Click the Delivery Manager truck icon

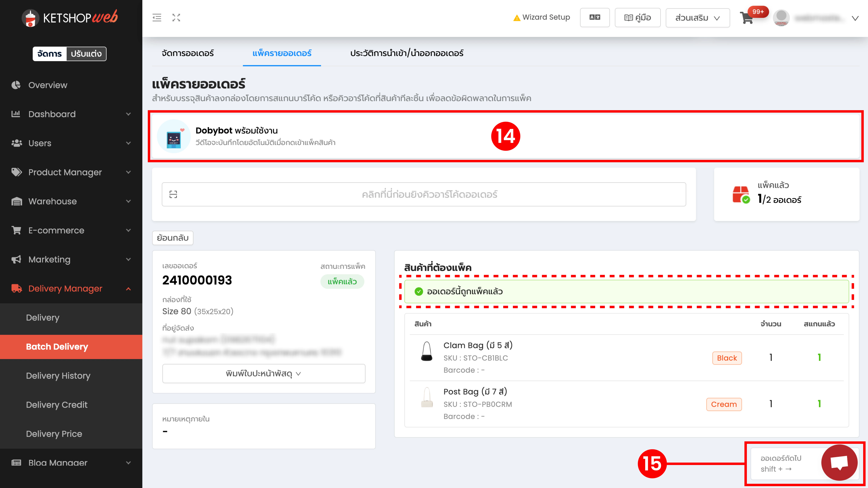tap(17, 289)
